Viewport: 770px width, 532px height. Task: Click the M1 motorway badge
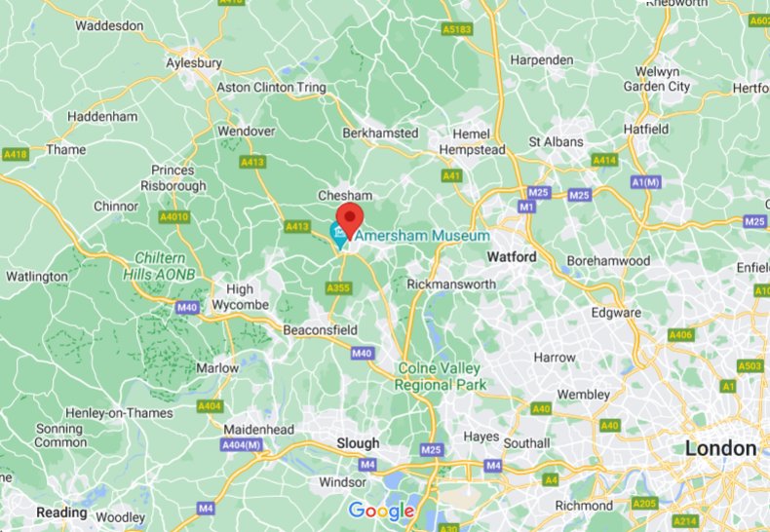[x=526, y=208]
